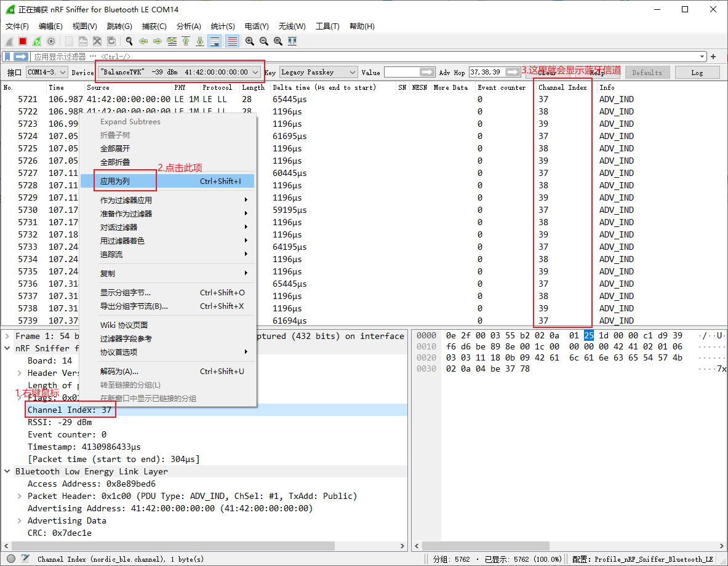Image resolution: width=728 pixels, height=566 pixels.
Task: Open expert information via status bar icon
Action: (x=10, y=559)
